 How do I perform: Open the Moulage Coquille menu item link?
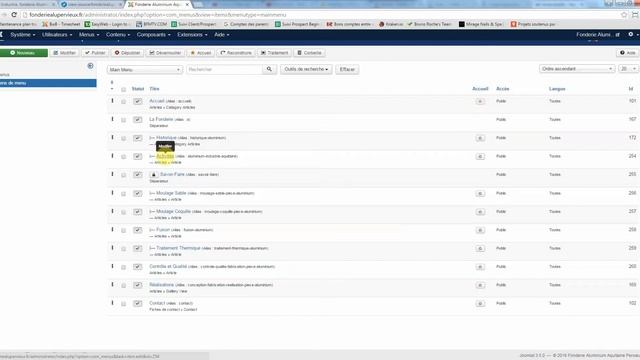click(x=173, y=211)
